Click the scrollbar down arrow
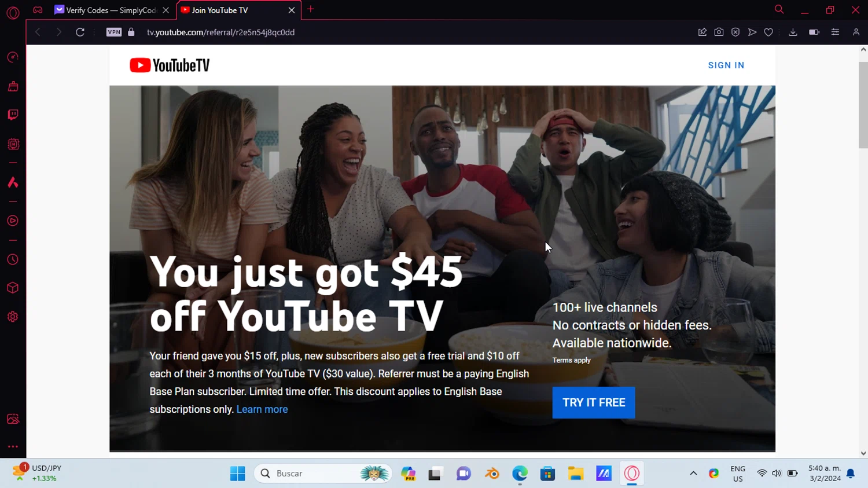 pos(863,453)
